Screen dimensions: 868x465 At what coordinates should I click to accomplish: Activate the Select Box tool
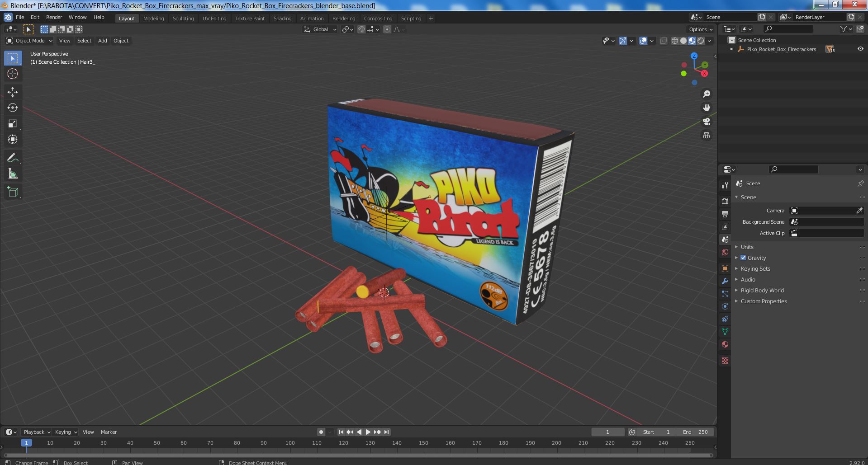[13, 58]
